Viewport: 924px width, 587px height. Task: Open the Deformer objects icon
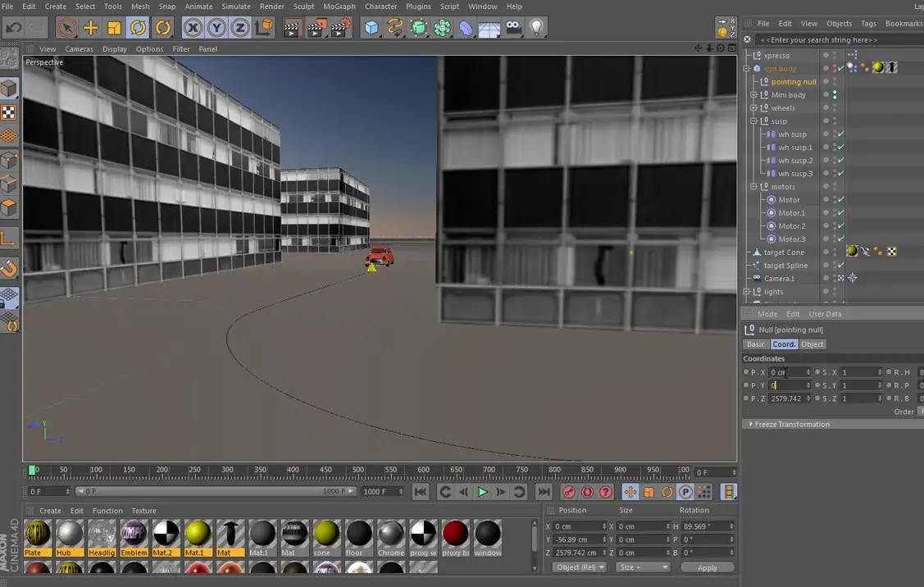click(x=466, y=28)
